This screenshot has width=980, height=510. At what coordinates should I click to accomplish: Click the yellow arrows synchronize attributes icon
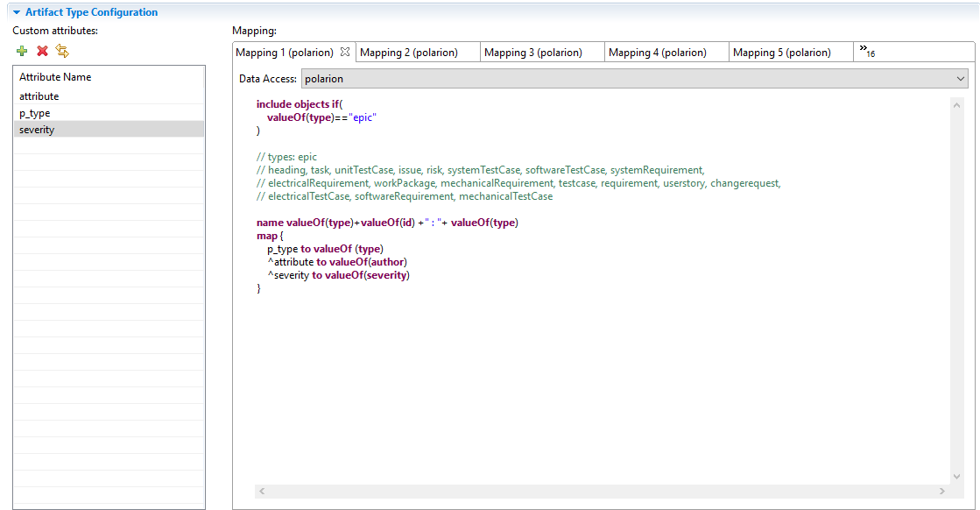click(62, 51)
